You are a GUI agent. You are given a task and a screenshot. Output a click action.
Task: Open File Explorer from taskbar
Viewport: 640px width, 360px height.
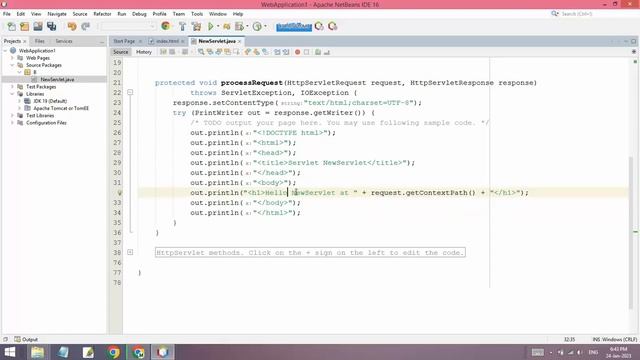coord(37,352)
